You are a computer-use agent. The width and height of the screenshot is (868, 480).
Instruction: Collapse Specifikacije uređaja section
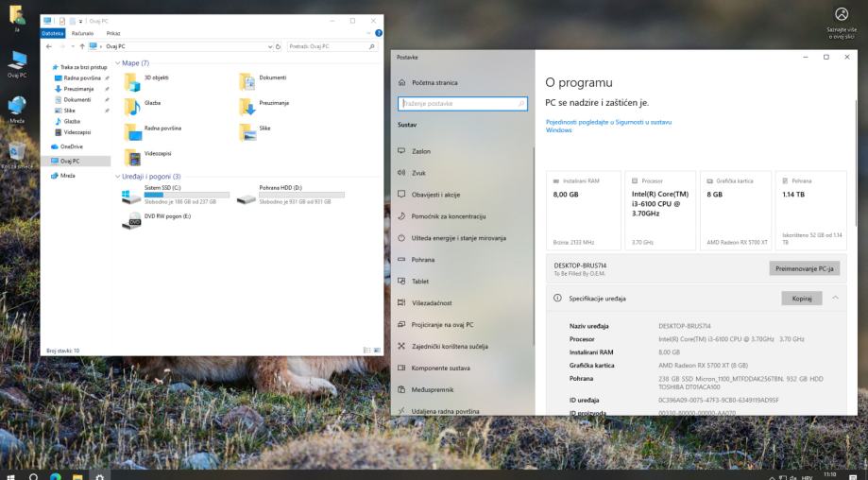[835, 298]
